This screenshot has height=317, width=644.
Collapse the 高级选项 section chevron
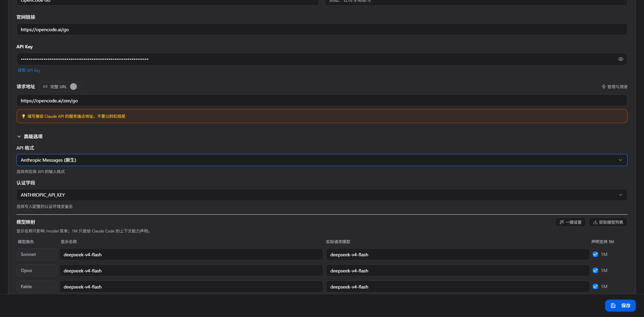pyautogui.click(x=19, y=137)
